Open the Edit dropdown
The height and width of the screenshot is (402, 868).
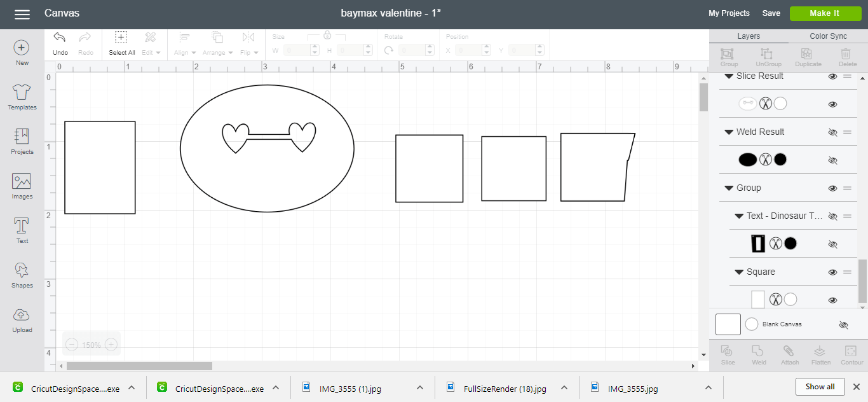coord(151,44)
